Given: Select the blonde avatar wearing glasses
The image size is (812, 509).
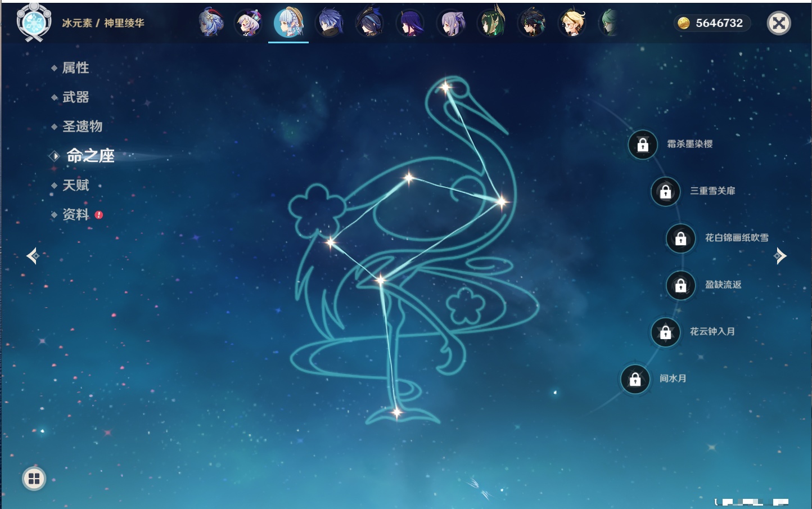Looking at the screenshot, I should point(572,23).
